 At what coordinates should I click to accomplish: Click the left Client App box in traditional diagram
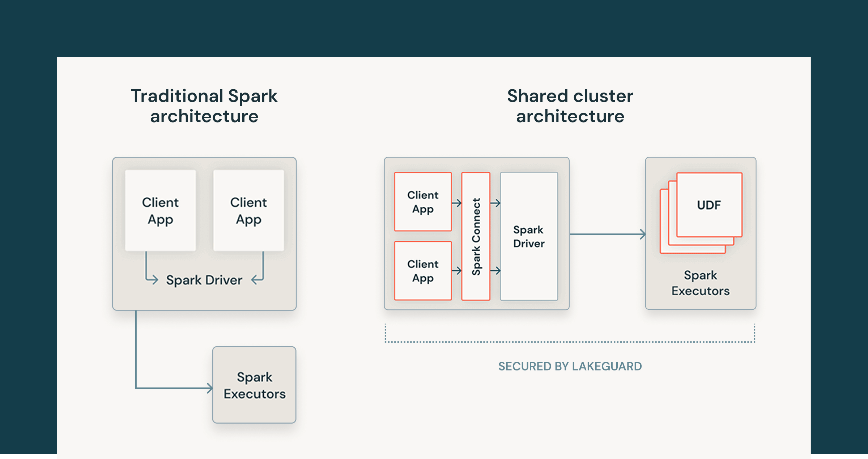pyautogui.click(x=160, y=210)
